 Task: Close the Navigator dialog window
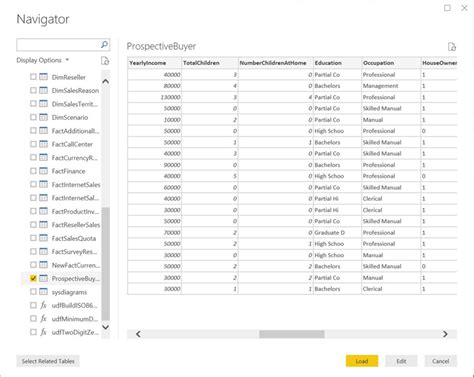[464, 8]
